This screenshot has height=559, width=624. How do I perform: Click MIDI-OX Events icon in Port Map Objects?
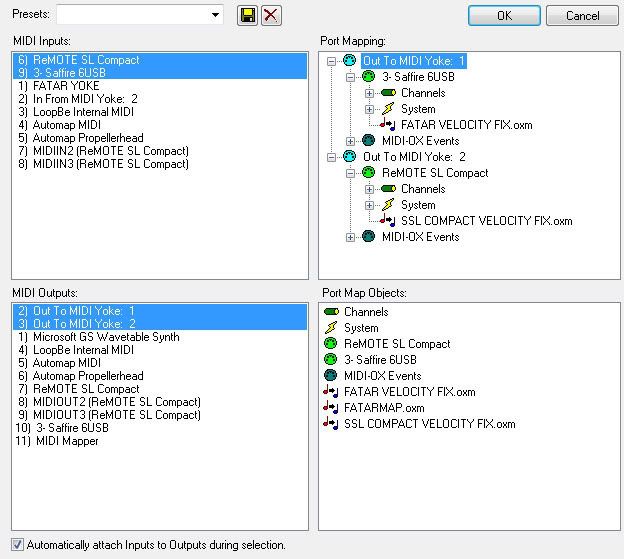tap(331, 375)
